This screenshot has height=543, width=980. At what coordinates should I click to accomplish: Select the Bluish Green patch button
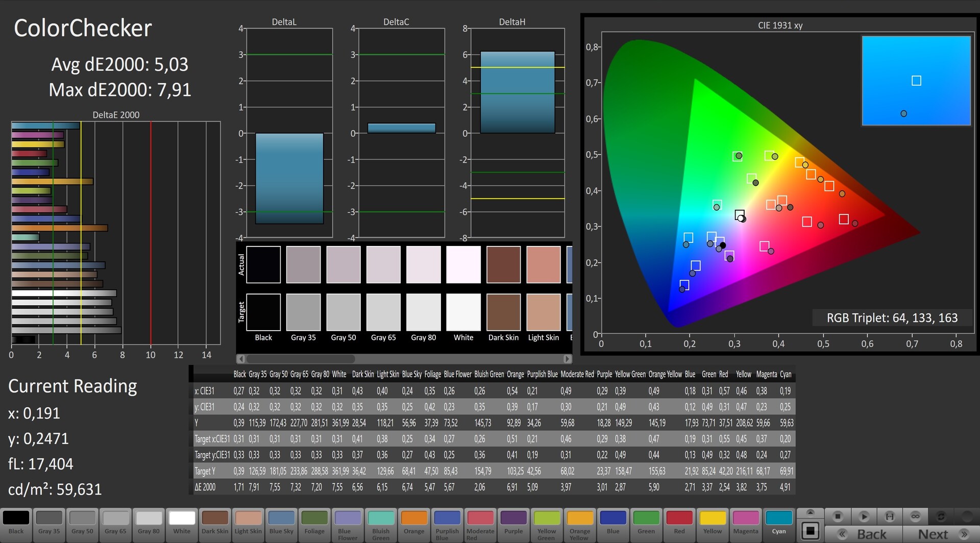click(381, 524)
